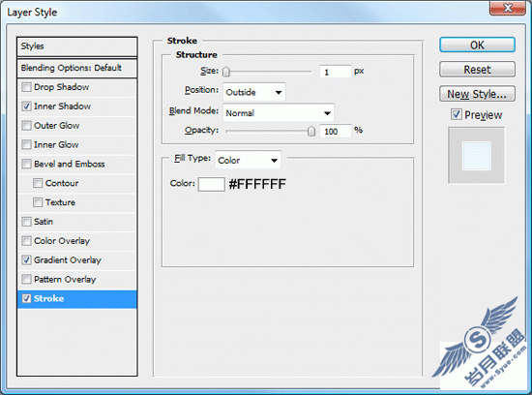Viewport: 532px width, 395px height.
Task: Open the Inner Glow settings label
Action: tap(56, 144)
